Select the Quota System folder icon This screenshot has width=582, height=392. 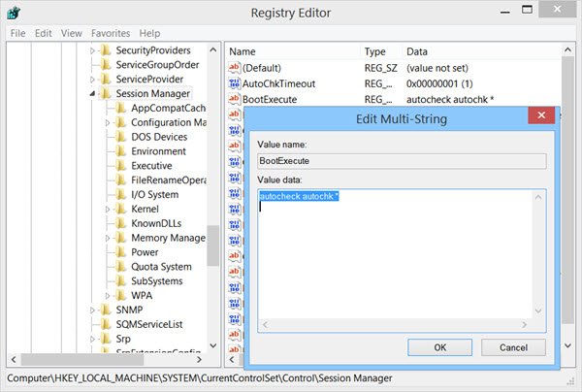[x=121, y=267]
